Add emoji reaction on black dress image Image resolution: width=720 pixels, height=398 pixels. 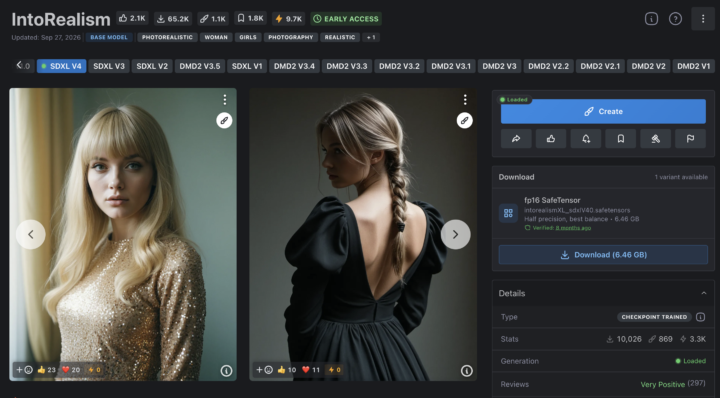click(x=264, y=370)
